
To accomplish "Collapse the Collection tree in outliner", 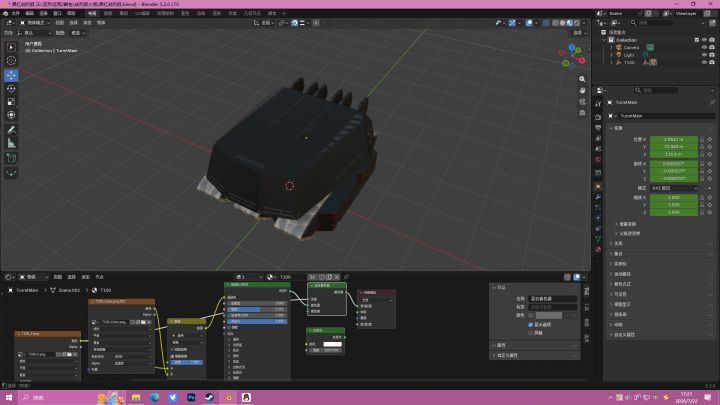I will pos(604,40).
